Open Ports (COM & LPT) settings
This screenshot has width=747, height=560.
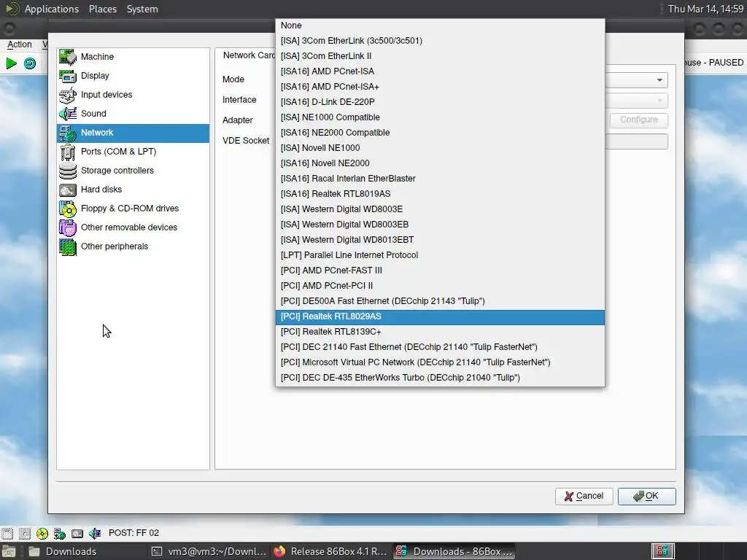tap(133, 152)
